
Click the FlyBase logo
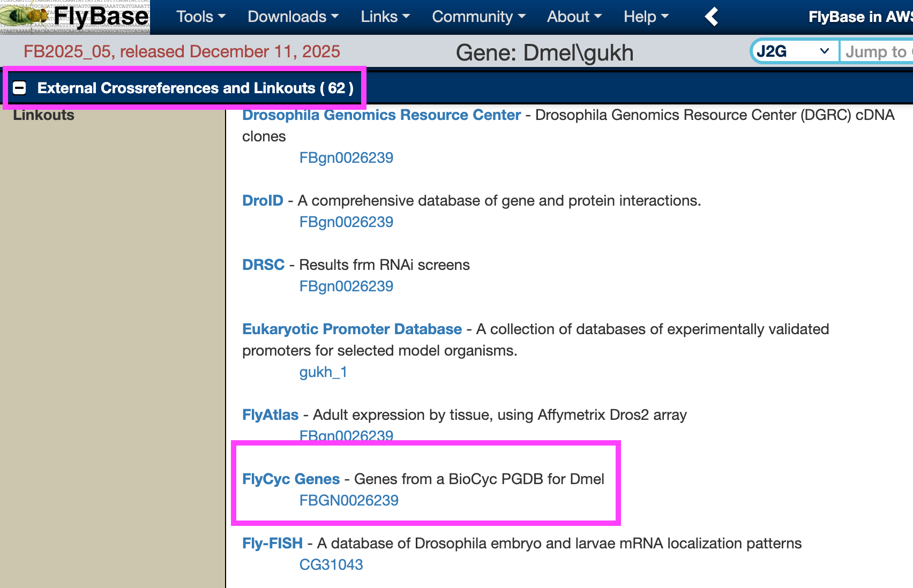(75, 17)
